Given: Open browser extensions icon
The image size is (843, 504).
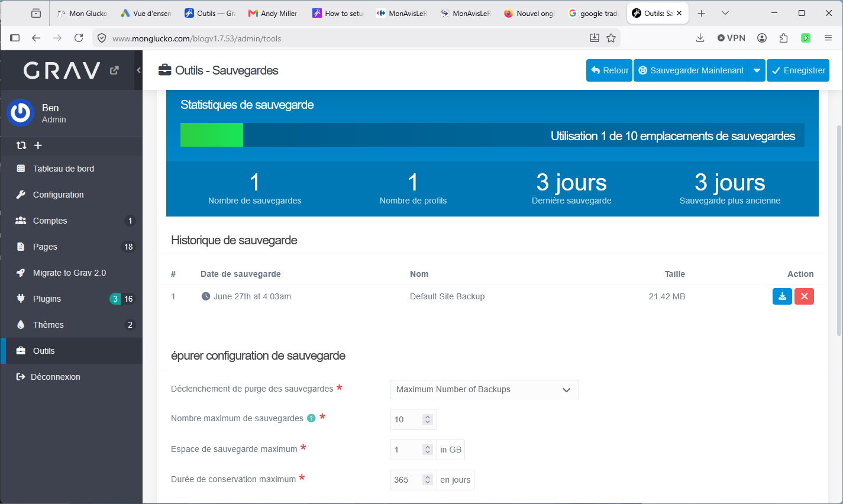Looking at the screenshot, I should [x=783, y=38].
